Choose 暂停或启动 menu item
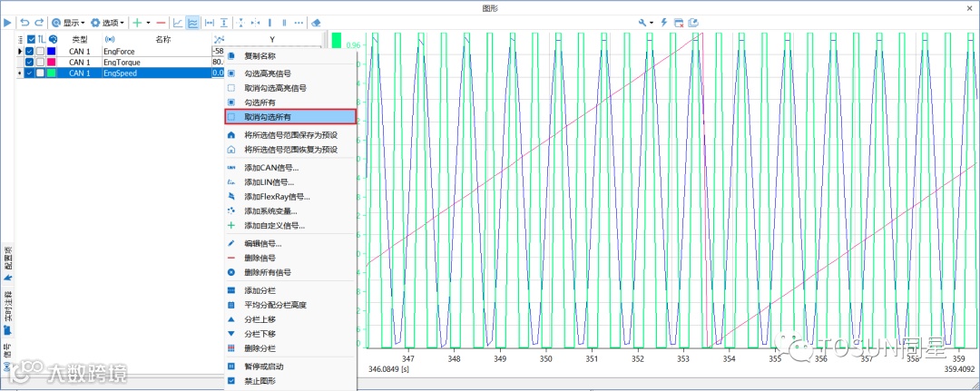Viewport: 980px width, 391px height. pyautogui.click(x=290, y=366)
